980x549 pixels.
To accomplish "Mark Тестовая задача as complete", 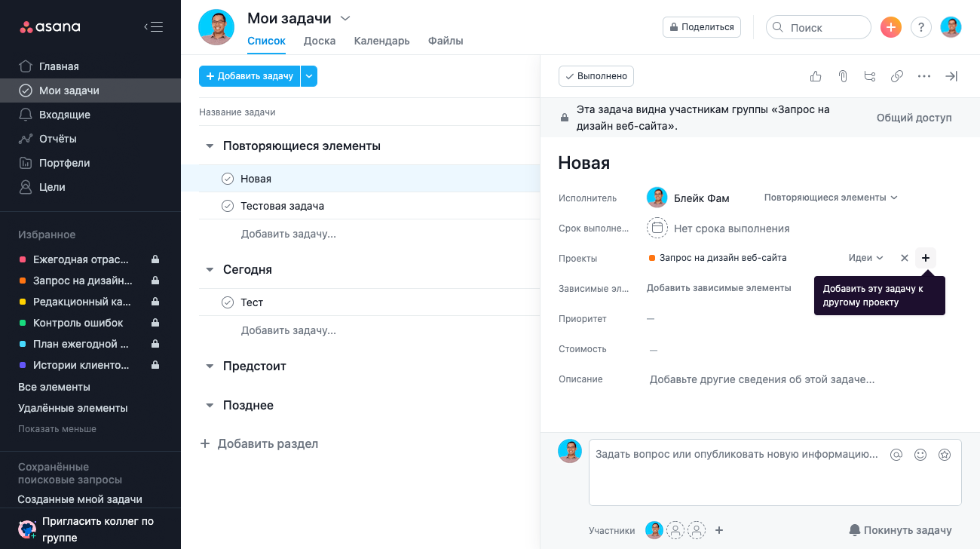I will [228, 206].
